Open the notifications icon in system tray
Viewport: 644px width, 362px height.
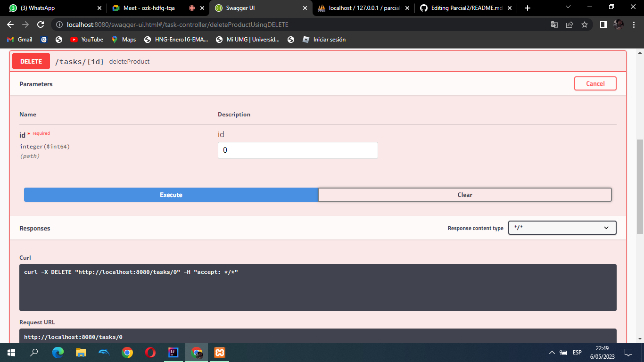coord(628,352)
